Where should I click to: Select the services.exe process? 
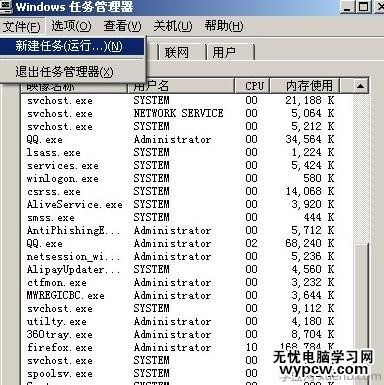pyautogui.click(x=187, y=165)
